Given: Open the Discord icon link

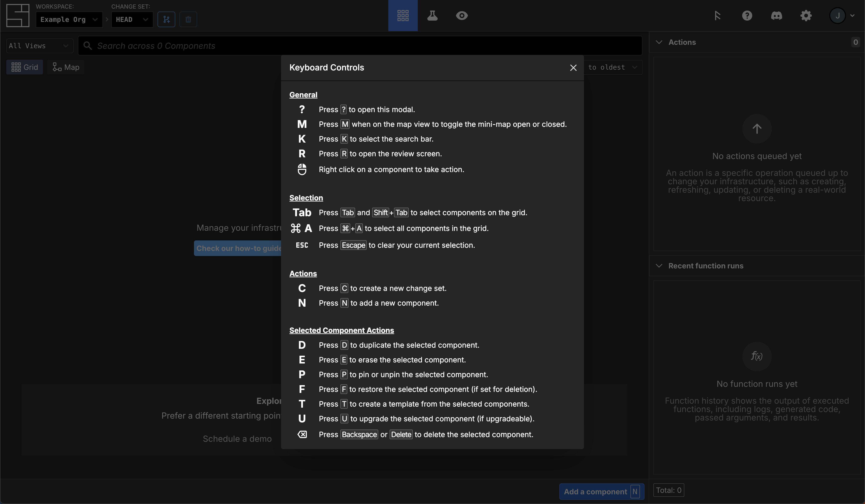Looking at the screenshot, I should coord(776,15).
